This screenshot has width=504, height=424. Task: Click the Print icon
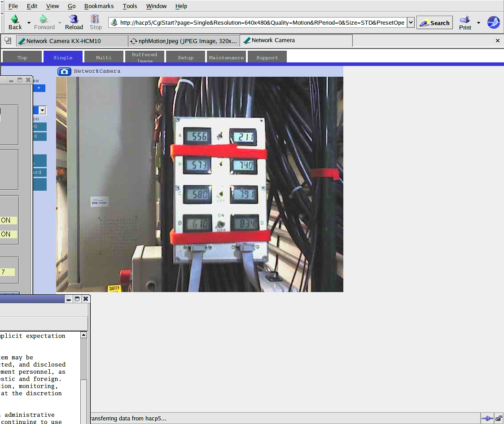[465, 22]
